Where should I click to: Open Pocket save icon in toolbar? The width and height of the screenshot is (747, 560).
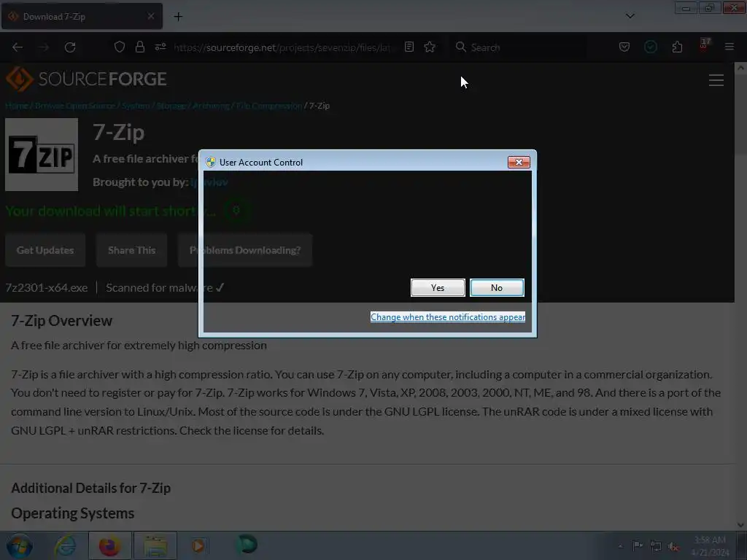tap(624, 47)
